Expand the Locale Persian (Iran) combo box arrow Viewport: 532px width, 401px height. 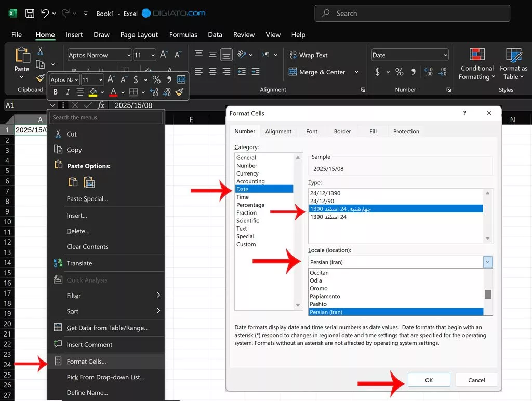[x=487, y=262]
